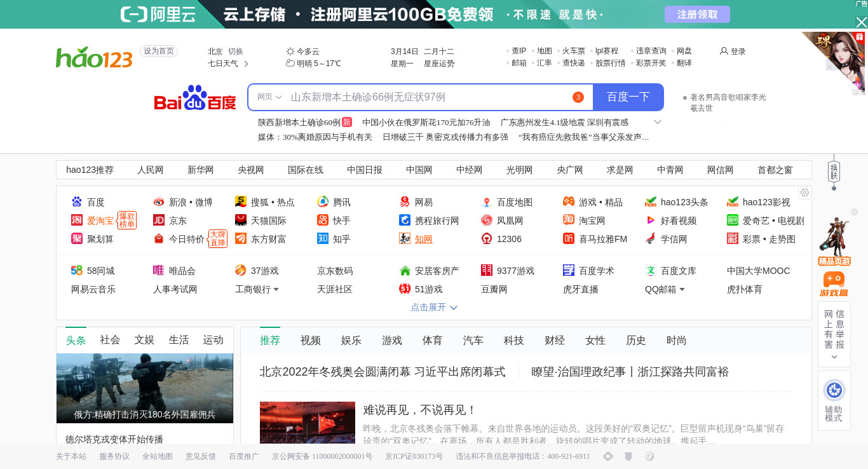Open the 好看视频 play icon
Image resolution: width=868 pixels, height=469 pixels.
(651, 221)
